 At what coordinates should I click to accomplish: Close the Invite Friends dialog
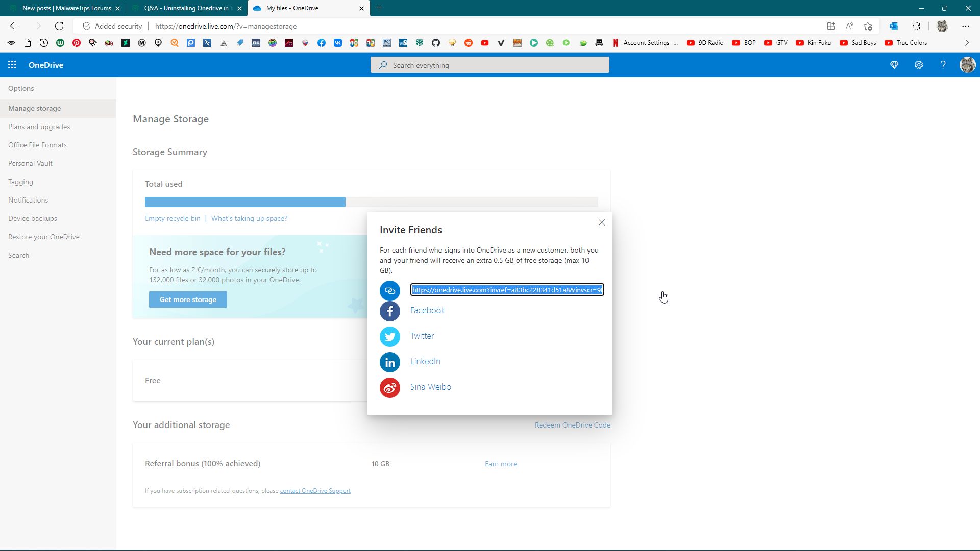pos(602,222)
